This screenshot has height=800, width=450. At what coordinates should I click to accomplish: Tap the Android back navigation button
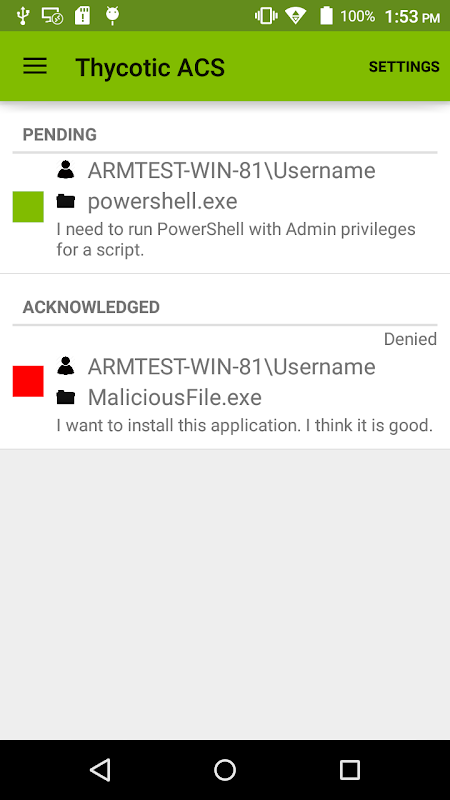pos(100,769)
